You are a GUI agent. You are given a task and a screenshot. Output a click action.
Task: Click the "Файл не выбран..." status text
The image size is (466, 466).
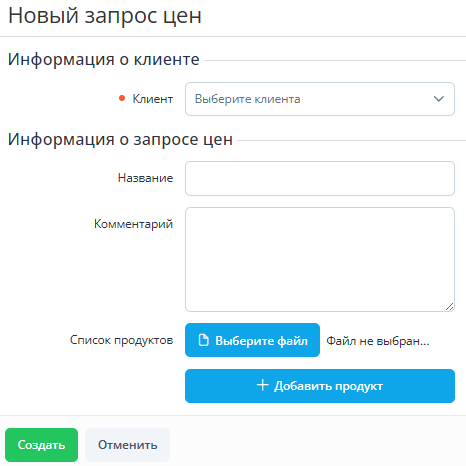[378, 341]
